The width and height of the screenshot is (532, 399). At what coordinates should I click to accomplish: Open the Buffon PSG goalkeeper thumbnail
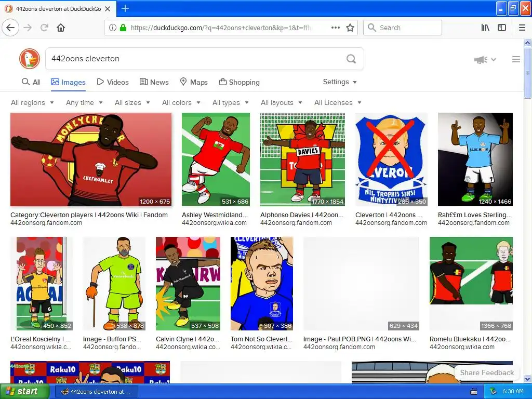(114, 284)
